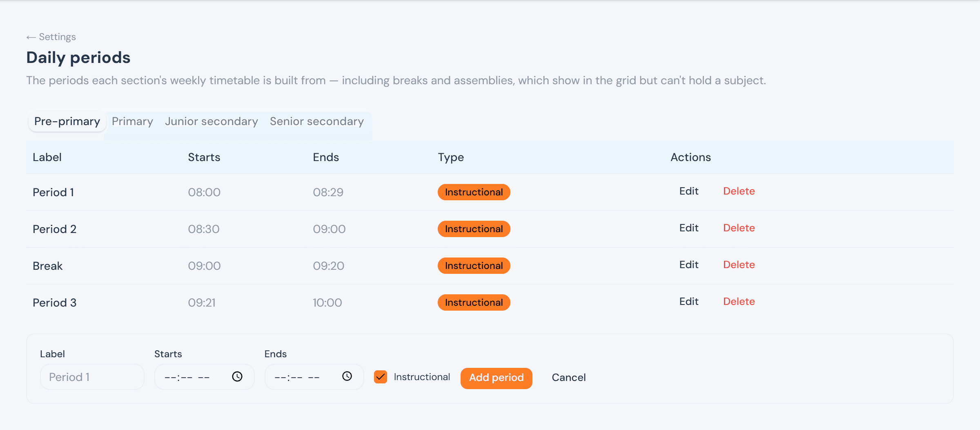The image size is (980, 430).
Task: Open the Starts field clock picker
Action: [237, 376]
